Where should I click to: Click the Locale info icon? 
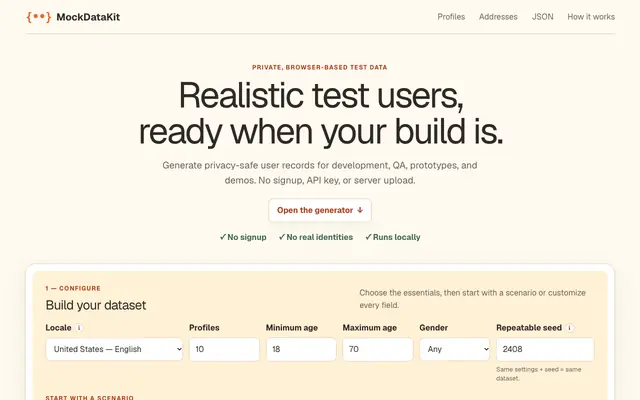tap(79, 328)
